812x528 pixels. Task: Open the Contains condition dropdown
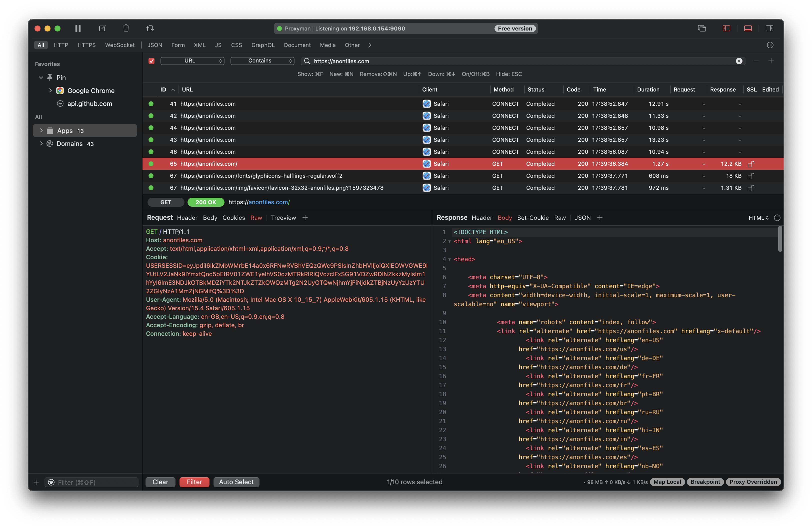coord(262,61)
